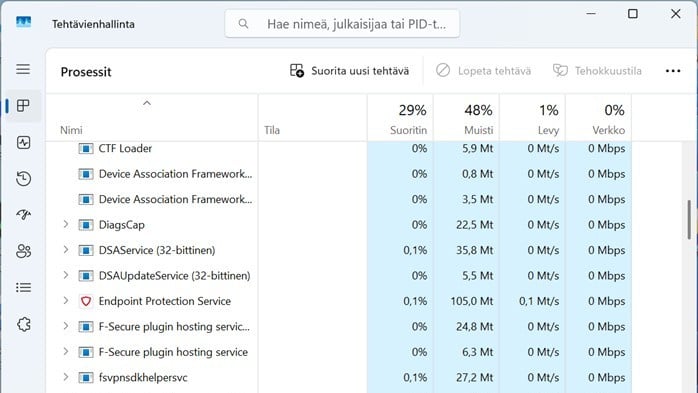
Task: Expand the DSAUpdateService (32-bittinen) row
Action: tap(65, 275)
